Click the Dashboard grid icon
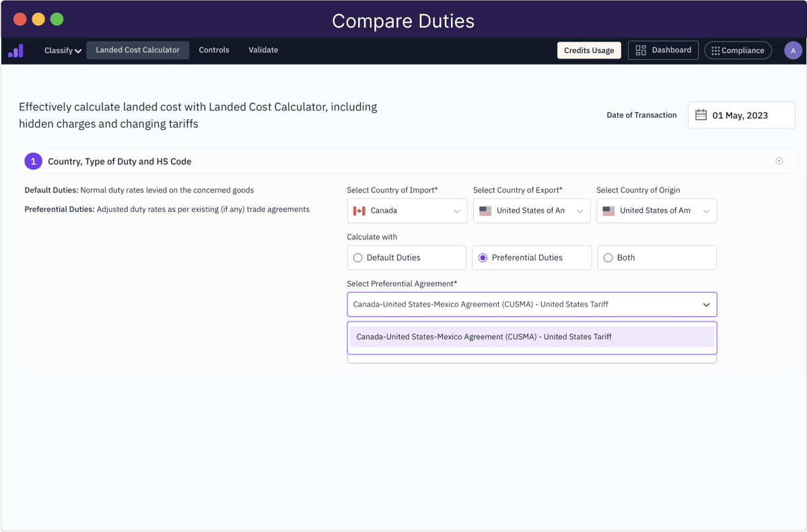The width and height of the screenshot is (807, 532). tap(640, 50)
